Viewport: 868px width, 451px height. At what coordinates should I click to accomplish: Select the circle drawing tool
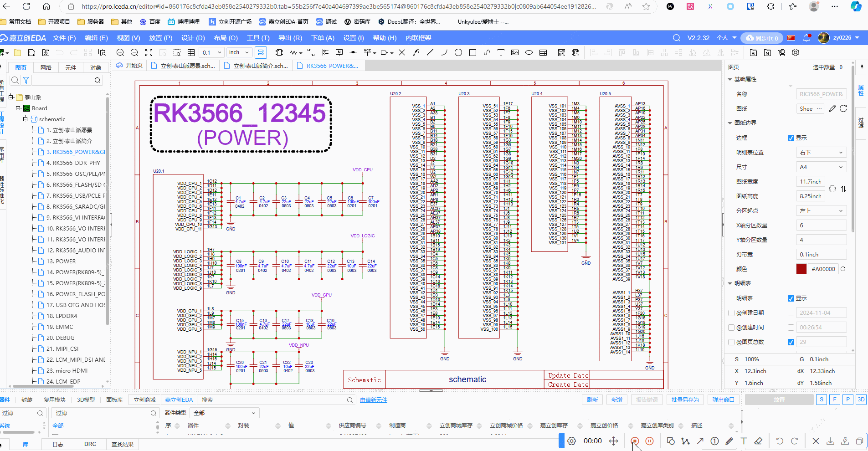point(458,52)
